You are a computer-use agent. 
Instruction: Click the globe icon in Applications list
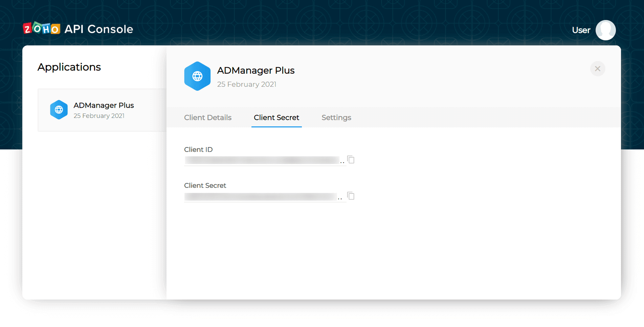coord(59,110)
